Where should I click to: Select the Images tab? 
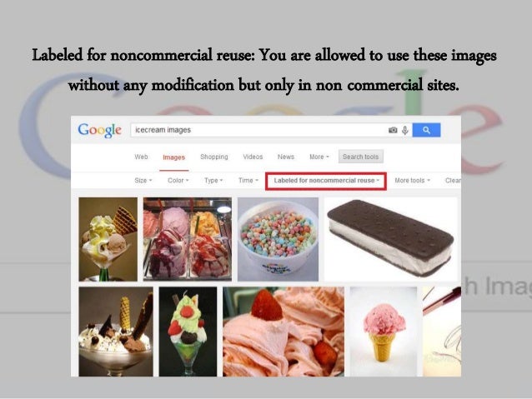point(173,157)
